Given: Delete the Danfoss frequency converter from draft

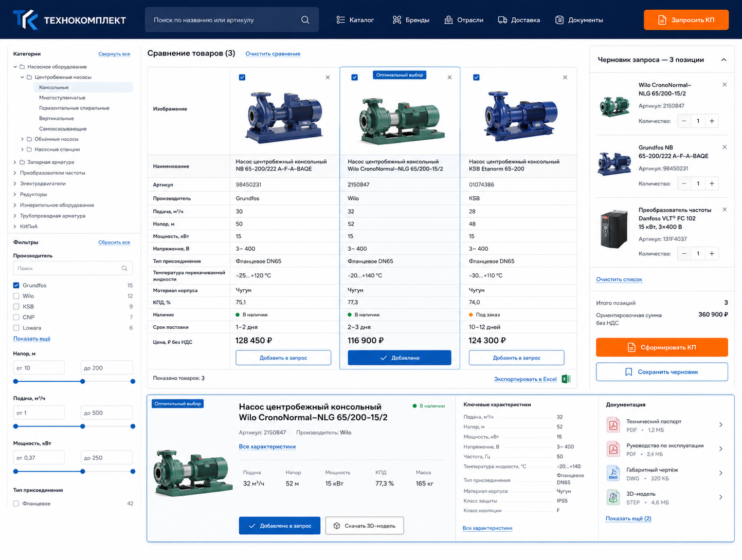Looking at the screenshot, I should [725, 210].
